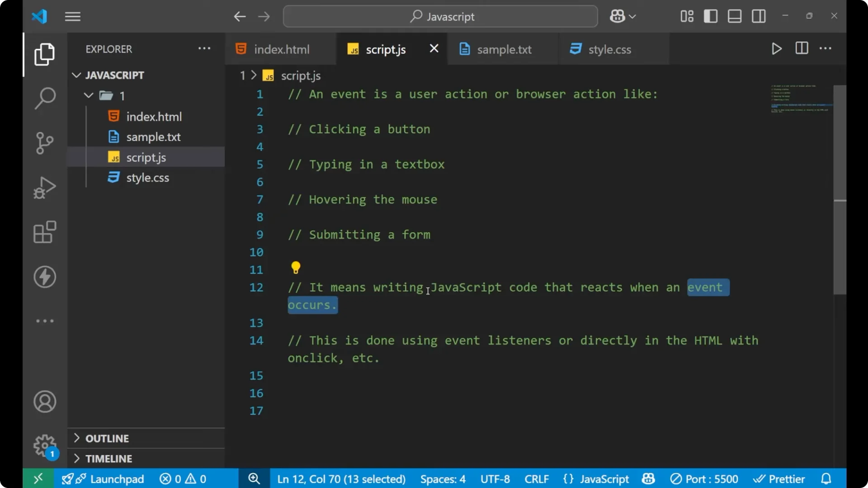Click the lightbulb code action on line 11
Viewport: 868px width, 488px height.
tap(296, 267)
